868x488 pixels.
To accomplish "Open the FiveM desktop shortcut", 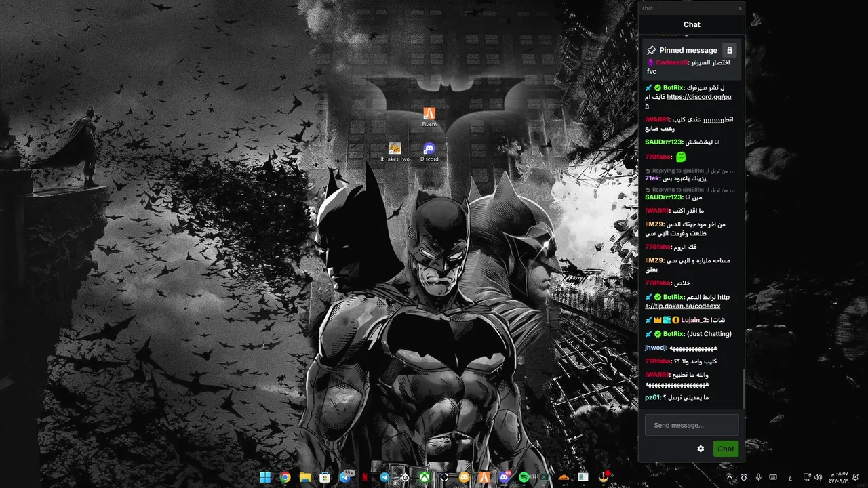I will tap(429, 117).
